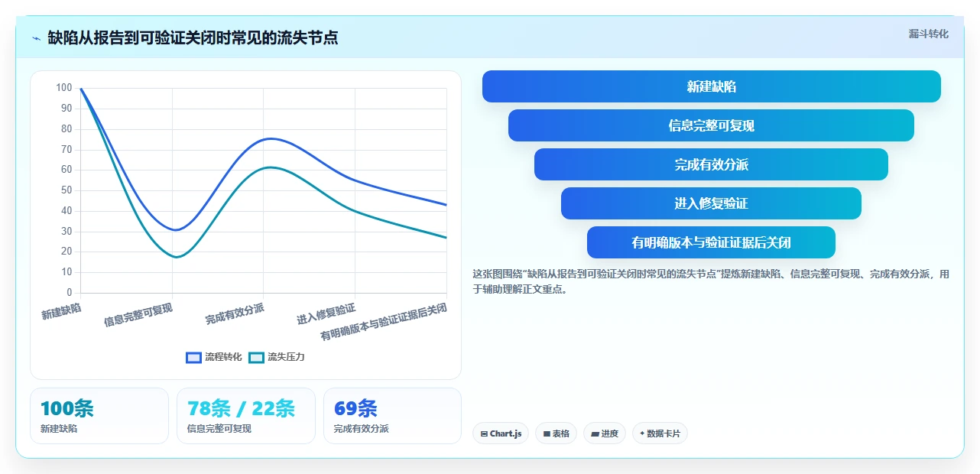Select the Chart.js tag chip

tap(501, 433)
